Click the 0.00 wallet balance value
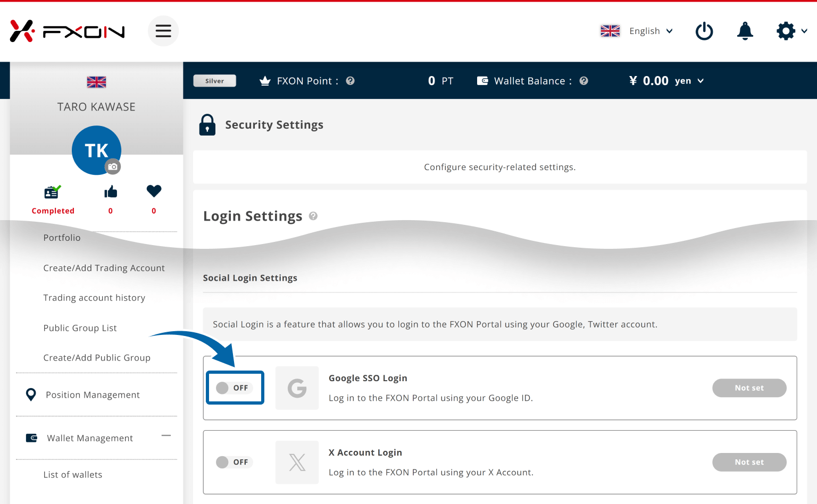The height and width of the screenshot is (504, 817). (655, 81)
